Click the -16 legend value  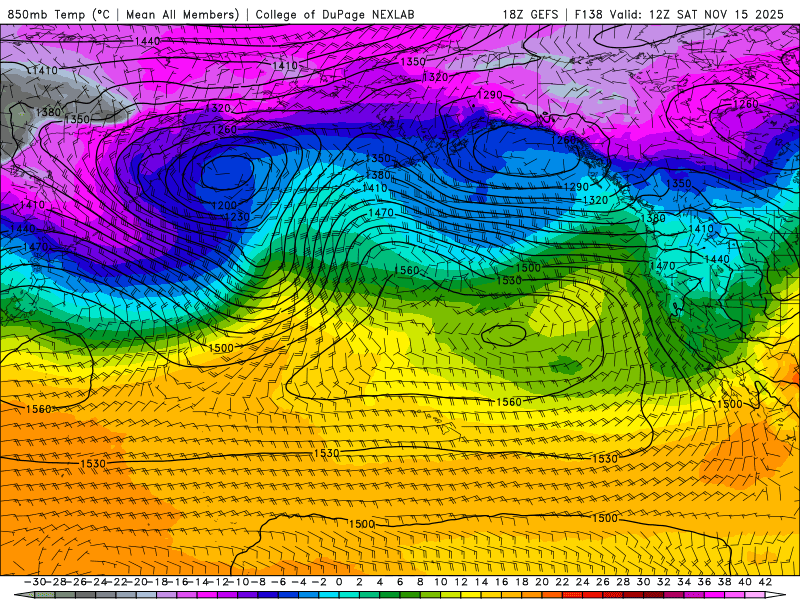[178, 582]
